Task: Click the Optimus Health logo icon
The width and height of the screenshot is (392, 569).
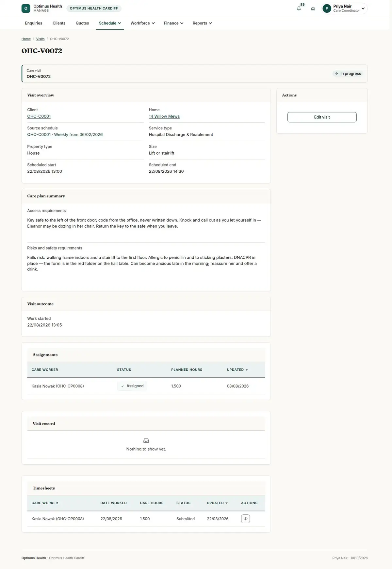Action: (26, 9)
